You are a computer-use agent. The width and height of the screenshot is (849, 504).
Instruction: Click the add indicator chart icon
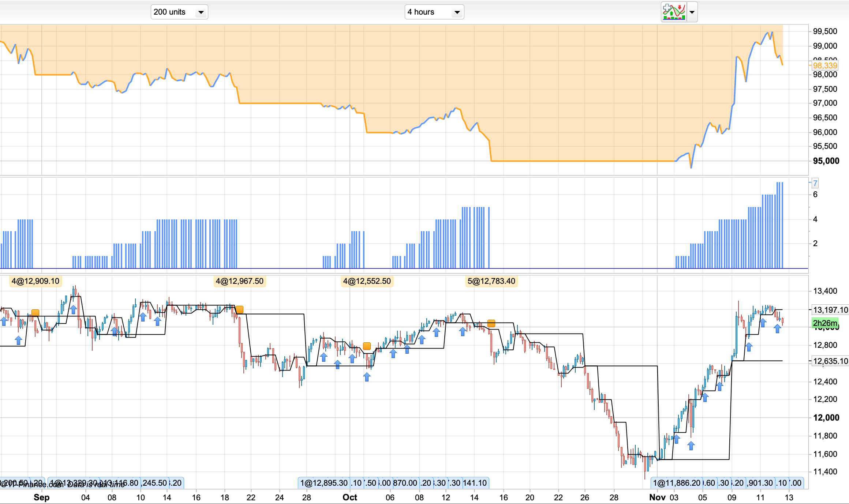point(674,12)
